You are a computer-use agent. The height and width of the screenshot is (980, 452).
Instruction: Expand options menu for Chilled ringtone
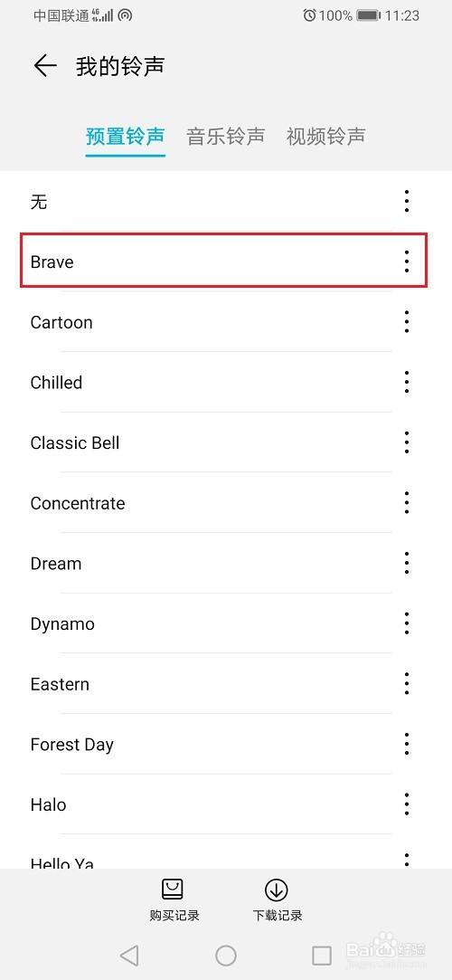tap(407, 382)
